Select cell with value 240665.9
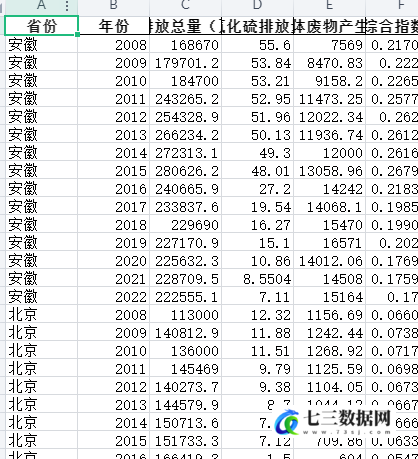Image resolution: width=418 pixels, height=459 pixels. [x=185, y=189]
